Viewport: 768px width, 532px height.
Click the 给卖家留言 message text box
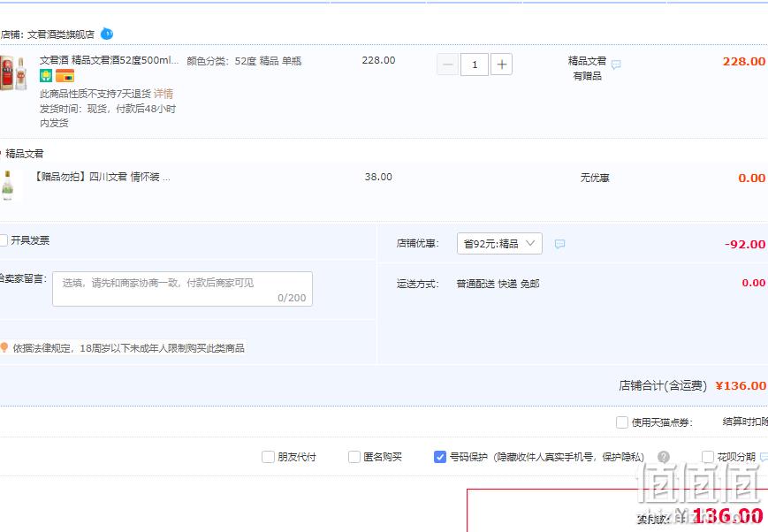pos(182,289)
